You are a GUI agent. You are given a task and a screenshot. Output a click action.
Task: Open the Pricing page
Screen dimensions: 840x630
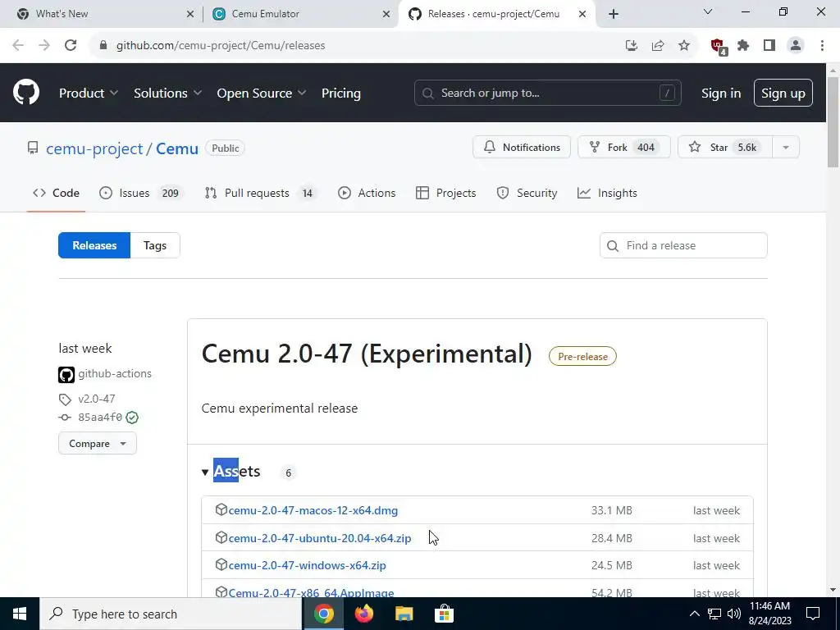[340, 94]
